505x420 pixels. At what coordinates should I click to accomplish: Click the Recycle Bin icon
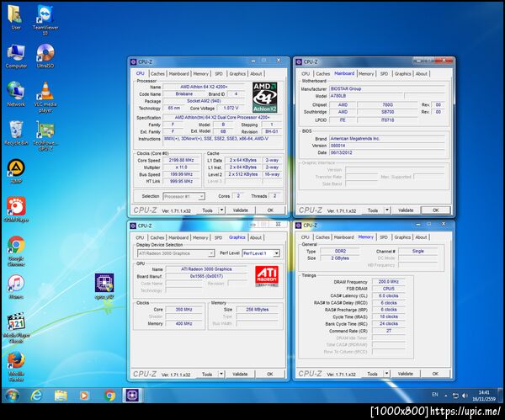[x=15, y=130]
